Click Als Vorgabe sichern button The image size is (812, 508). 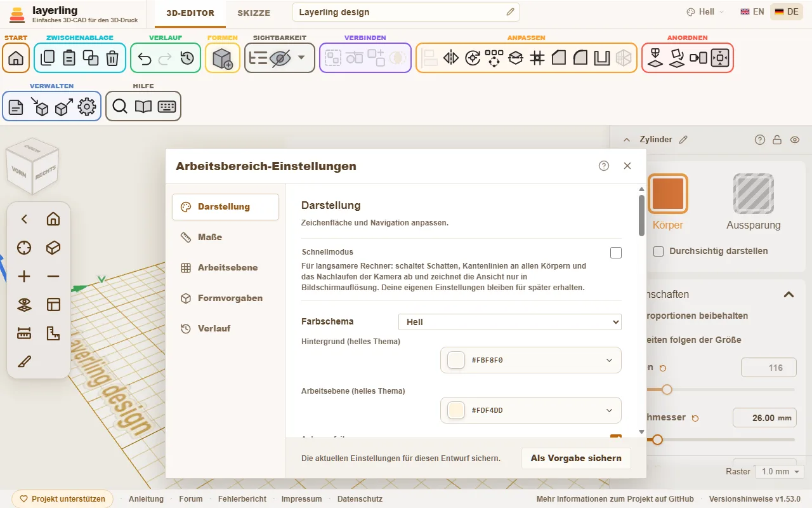click(x=576, y=458)
